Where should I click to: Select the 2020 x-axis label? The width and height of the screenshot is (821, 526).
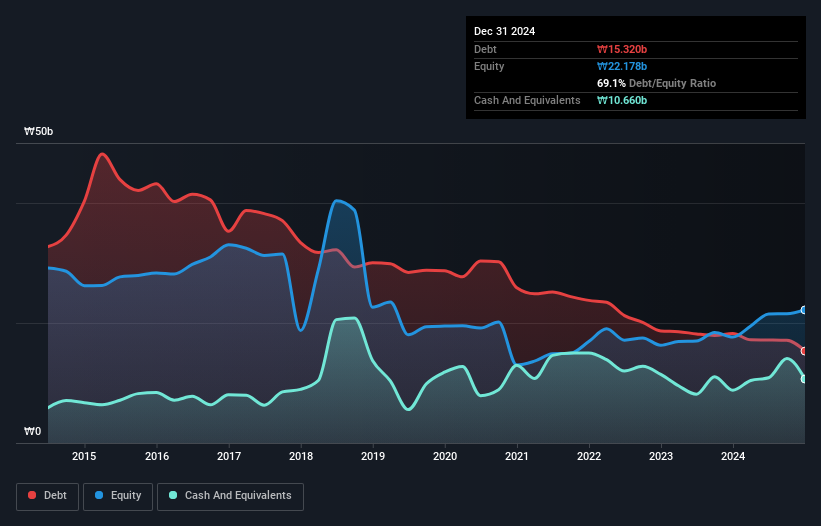tap(445, 456)
